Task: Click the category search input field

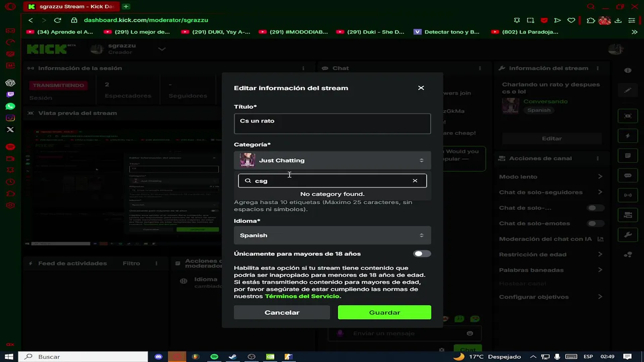Action: (333, 180)
